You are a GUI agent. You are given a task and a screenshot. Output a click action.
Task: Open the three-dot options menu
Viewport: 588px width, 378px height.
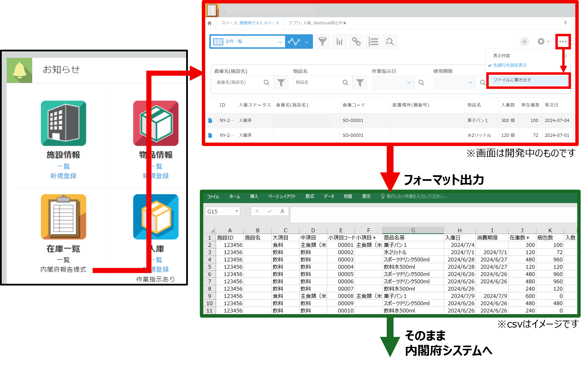(x=563, y=41)
